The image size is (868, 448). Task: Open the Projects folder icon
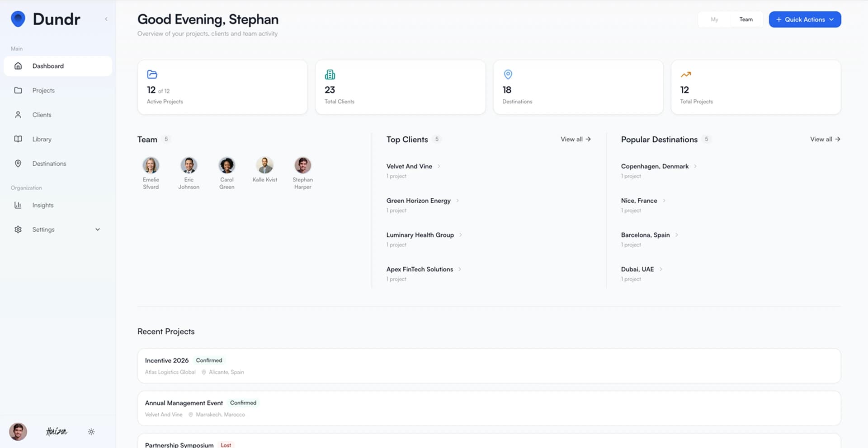coord(18,90)
